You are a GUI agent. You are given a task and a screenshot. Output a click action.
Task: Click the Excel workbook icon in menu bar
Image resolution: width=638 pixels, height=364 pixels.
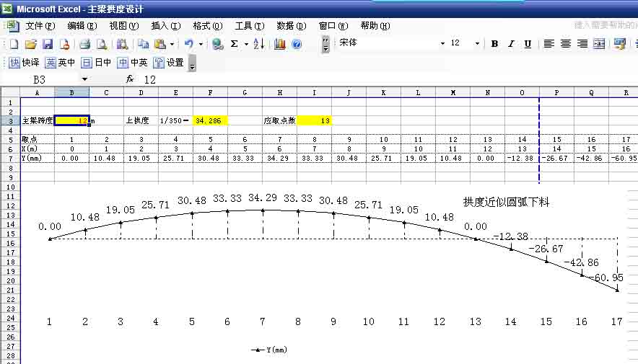click(12, 26)
